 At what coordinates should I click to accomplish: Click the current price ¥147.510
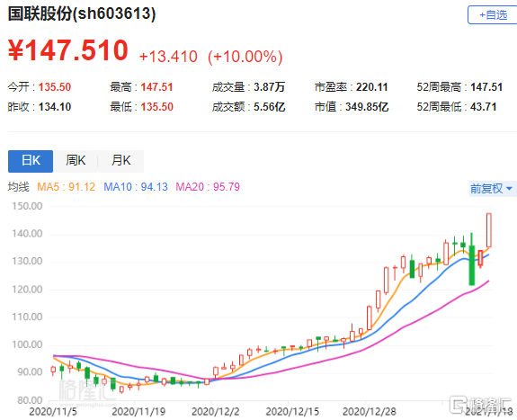tap(68, 50)
